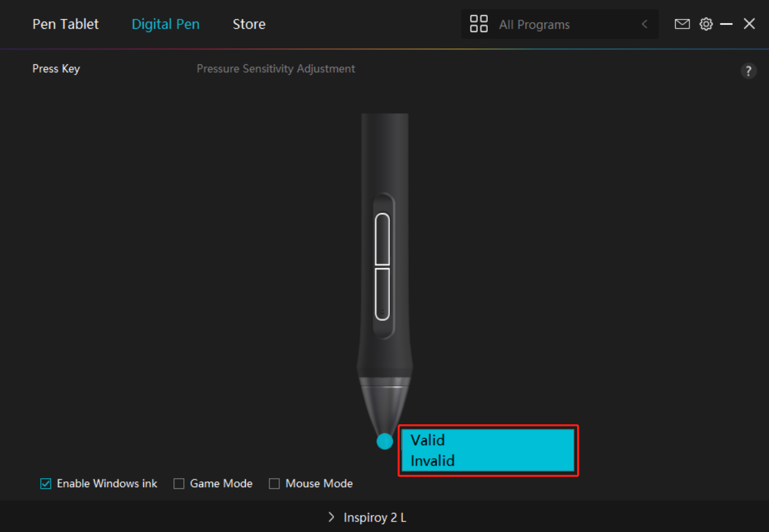The width and height of the screenshot is (769, 532).
Task: Enable the Game Mode checkbox
Action: click(x=179, y=483)
